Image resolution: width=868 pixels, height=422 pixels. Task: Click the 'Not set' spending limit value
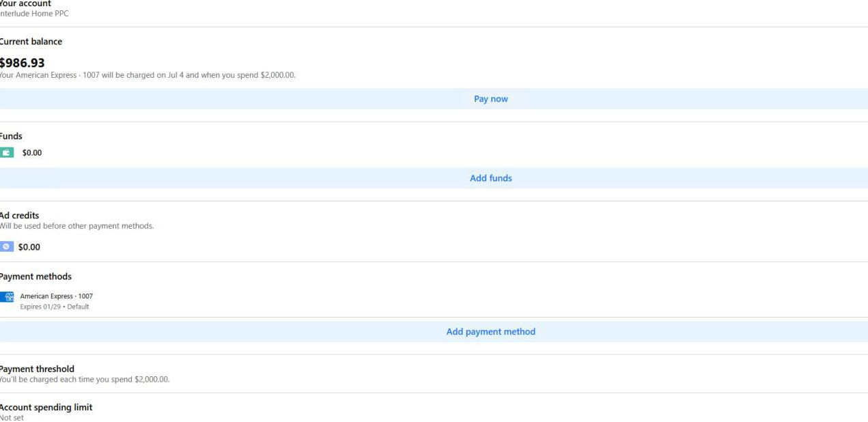[12, 418]
